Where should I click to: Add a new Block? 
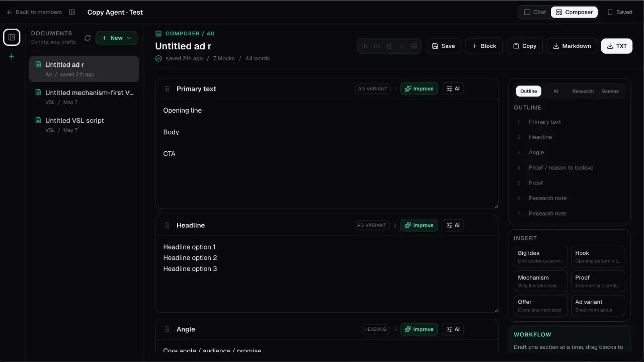click(484, 46)
